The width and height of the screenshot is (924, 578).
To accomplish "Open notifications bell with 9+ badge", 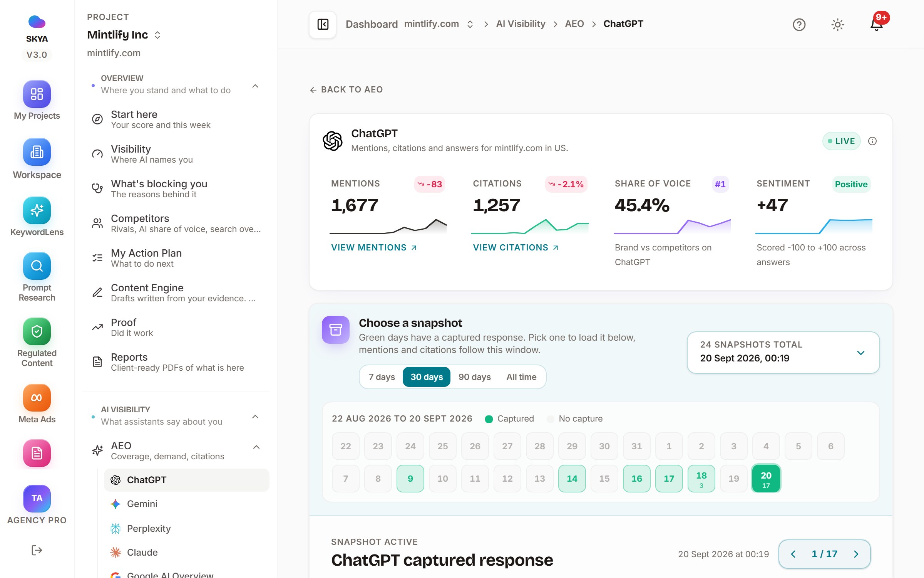I will pos(877,24).
